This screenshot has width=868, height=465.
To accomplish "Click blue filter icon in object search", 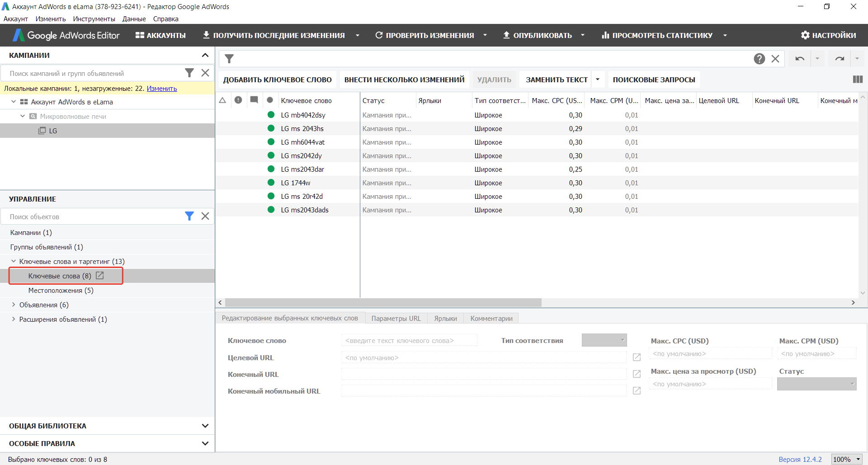I will tap(189, 216).
